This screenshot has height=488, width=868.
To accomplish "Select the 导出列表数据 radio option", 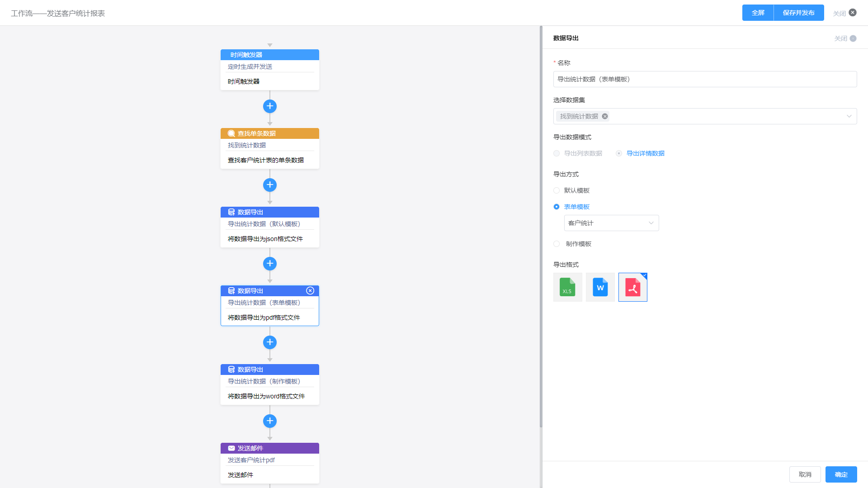I will 557,153.
